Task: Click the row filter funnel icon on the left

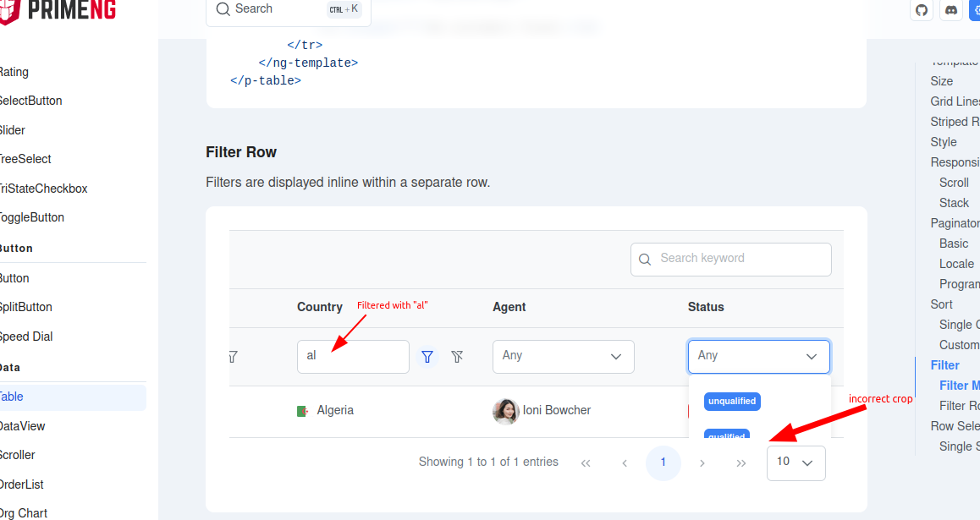Action: coord(232,357)
